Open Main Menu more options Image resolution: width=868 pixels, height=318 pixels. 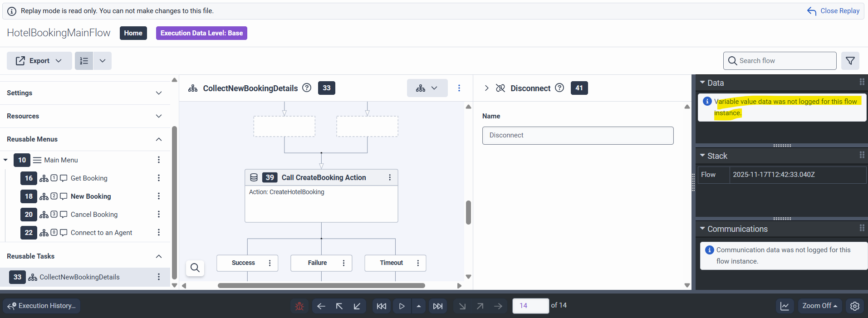tap(159, 160)
